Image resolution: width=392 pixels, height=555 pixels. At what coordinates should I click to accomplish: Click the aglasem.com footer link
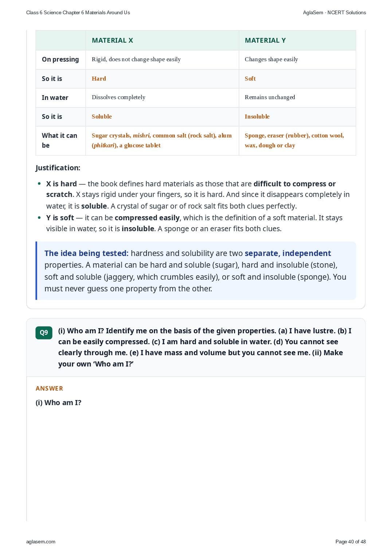click(x=41, y=542)
